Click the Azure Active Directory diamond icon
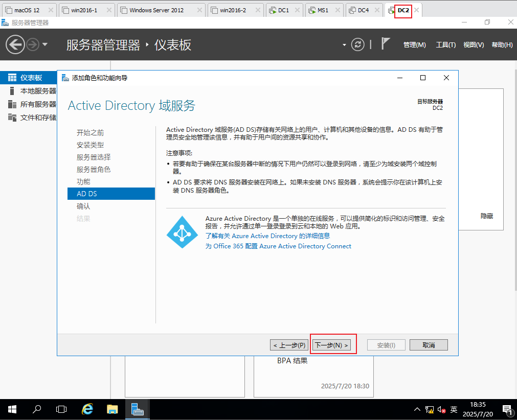The image size is (517, 420). pos(182,232)
